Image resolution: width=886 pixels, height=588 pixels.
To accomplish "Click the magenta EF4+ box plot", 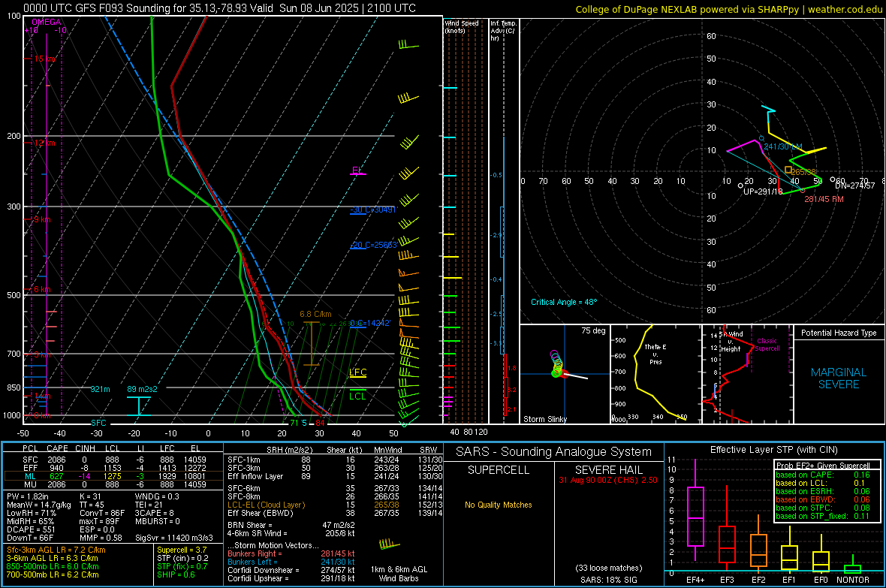I will click(695, 510).
